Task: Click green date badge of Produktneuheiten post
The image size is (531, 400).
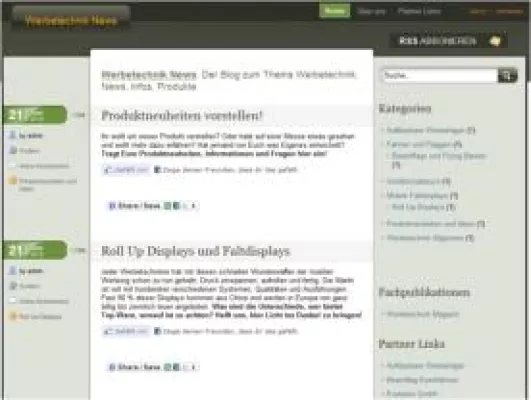Action: pos(35,115)
